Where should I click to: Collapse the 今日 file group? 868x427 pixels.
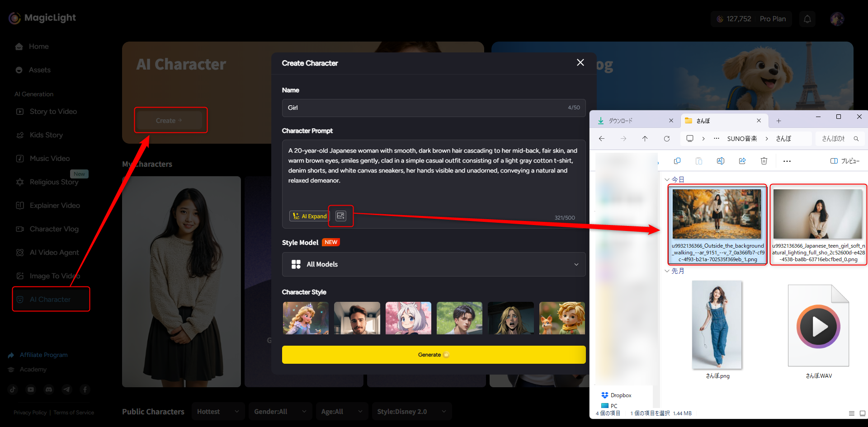tap(667, 180)
